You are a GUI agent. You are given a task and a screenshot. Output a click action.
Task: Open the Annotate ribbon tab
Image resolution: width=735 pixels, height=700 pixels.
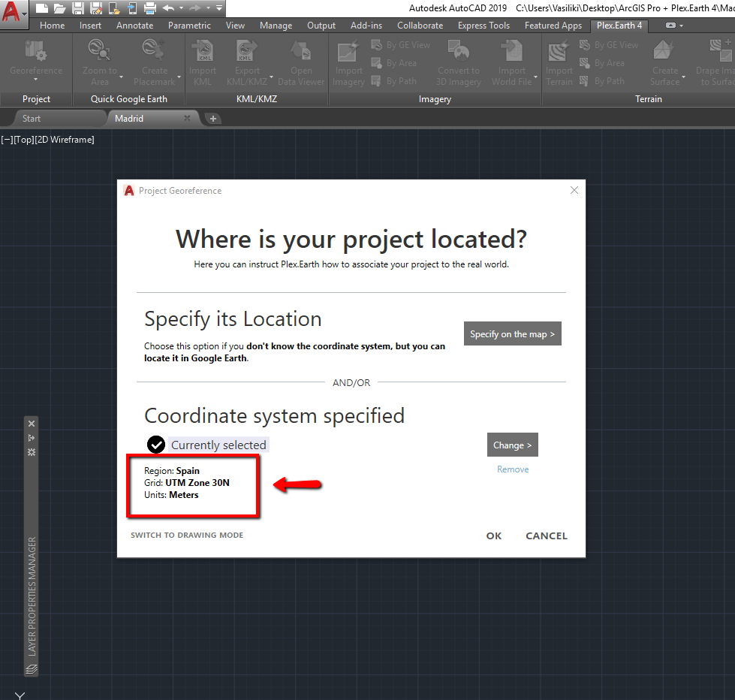(134, 26)
